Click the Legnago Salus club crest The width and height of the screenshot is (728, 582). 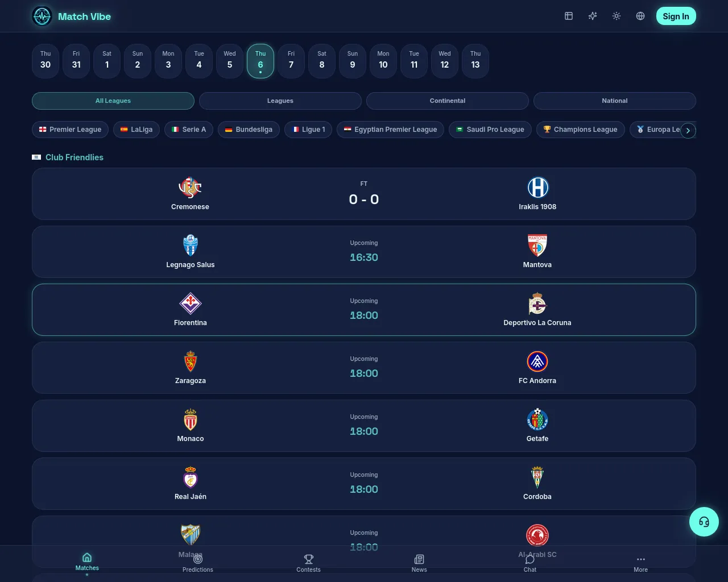click(x=190, y=246)
